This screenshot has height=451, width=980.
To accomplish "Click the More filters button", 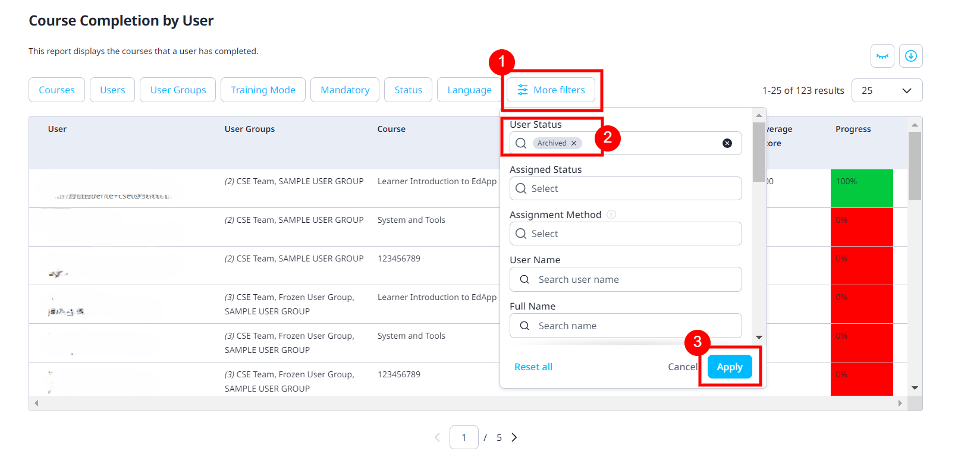I will point(551,90).
